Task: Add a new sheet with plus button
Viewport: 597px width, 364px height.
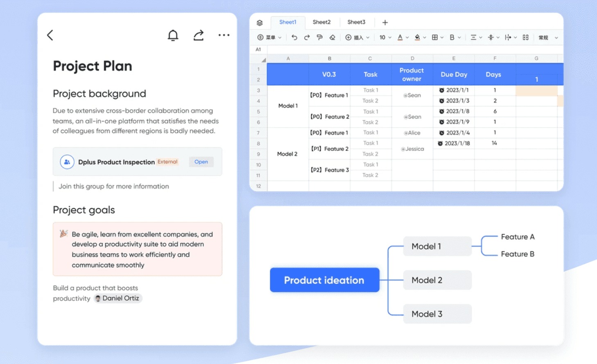Action: (x=385, y=22)
